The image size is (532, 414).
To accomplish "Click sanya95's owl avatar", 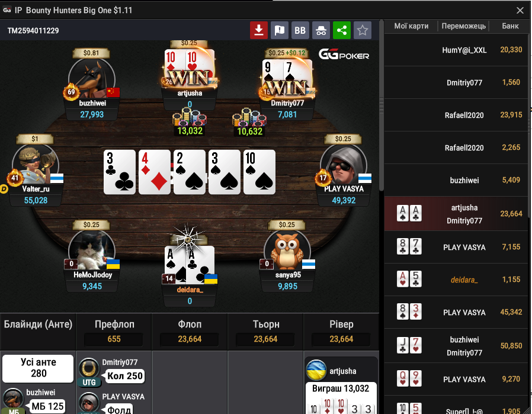I will pyautogui.click(x=287, y=251).
